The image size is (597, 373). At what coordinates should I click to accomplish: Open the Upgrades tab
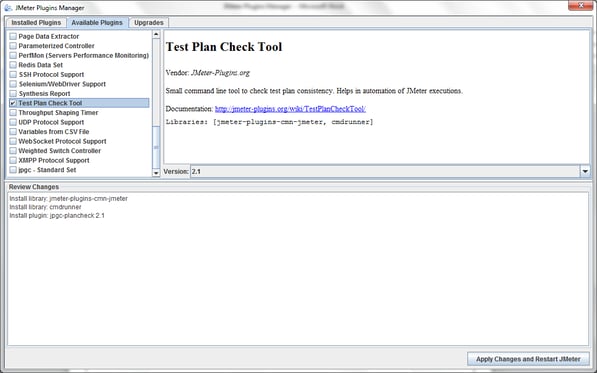coord(149,22)
